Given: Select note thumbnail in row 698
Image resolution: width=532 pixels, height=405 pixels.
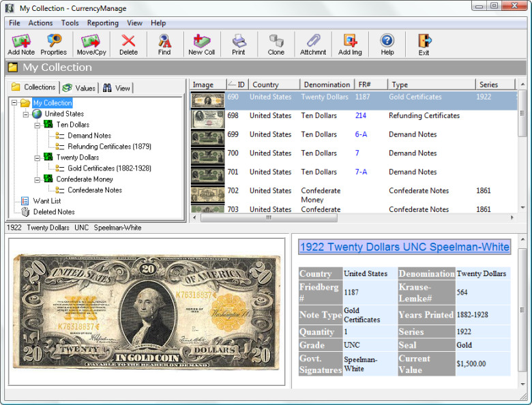Looking at the screenshot, I should (x=207, y=119).
